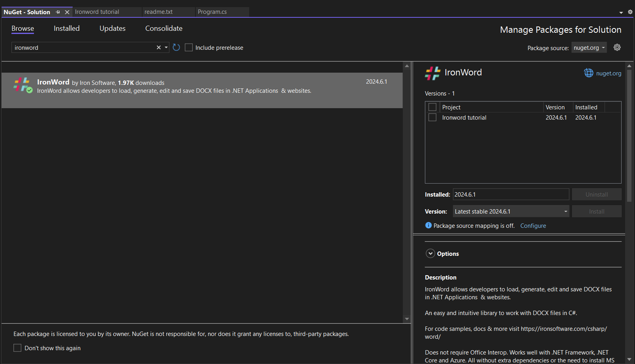Image resolution: width=635 pixels, height=364 pixels.
Task: Click the 2024.6.1 version in package row
Action: point(376,81)
